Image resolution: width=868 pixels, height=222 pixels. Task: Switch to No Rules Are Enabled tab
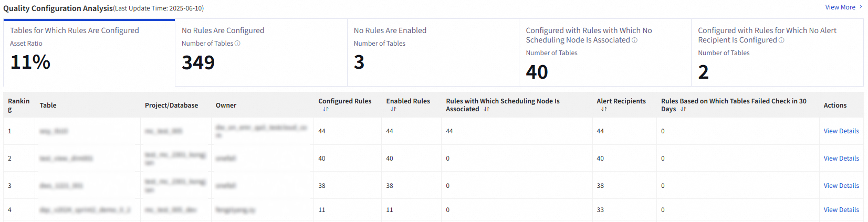click(x=433, y=52)
